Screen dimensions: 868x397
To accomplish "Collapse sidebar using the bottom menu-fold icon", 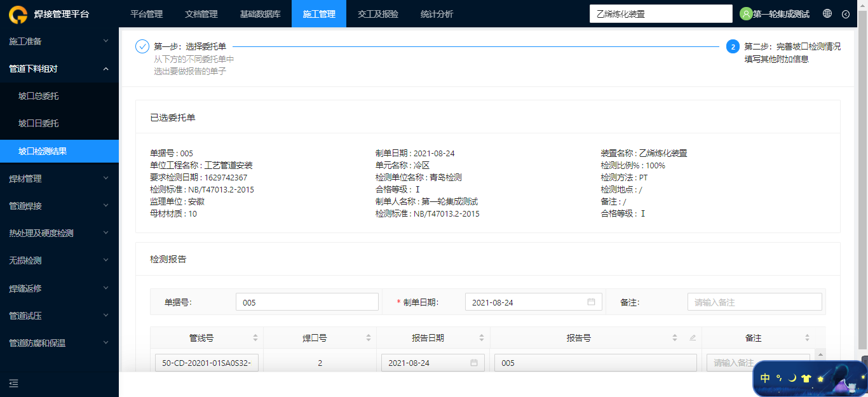I will [x=13, y=383].
